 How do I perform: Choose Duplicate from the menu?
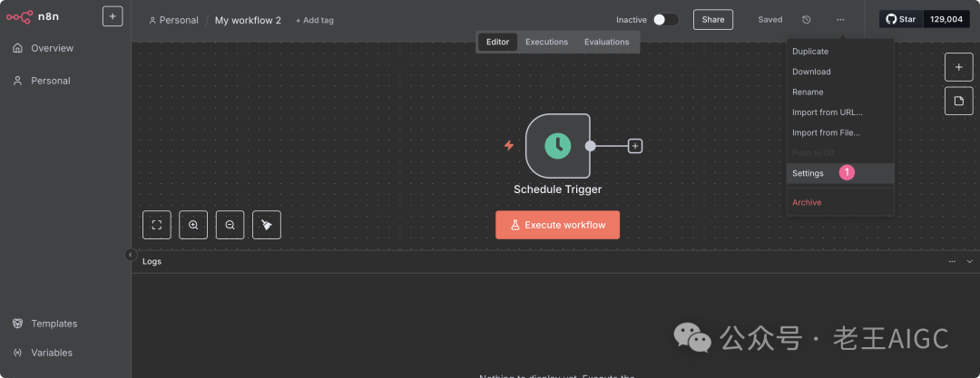point(840,52)
